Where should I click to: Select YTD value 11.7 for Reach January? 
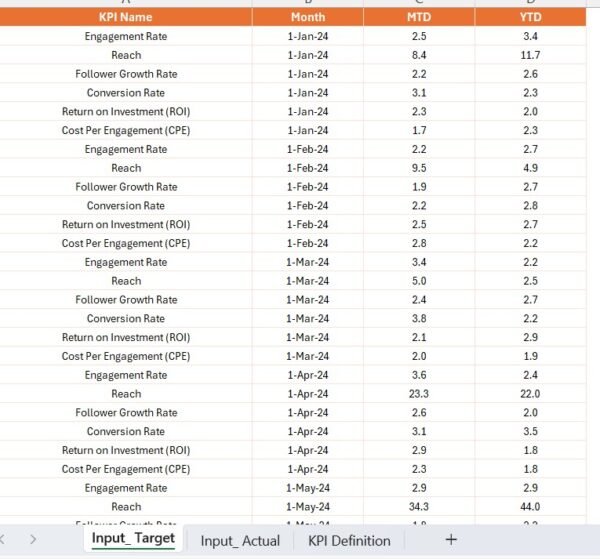530,55
